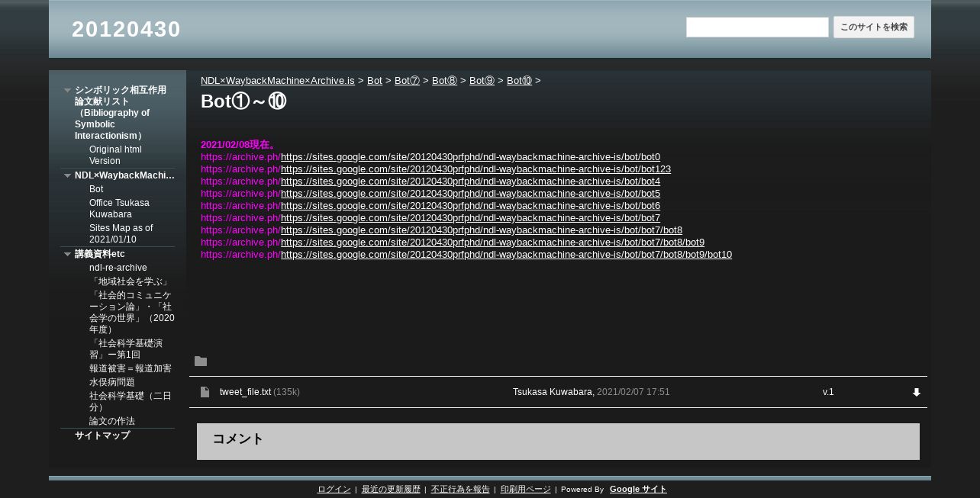The image size is (980, 498).
Task: Click the file icon beside tweet_file.txt
Action: coord(205,392)
